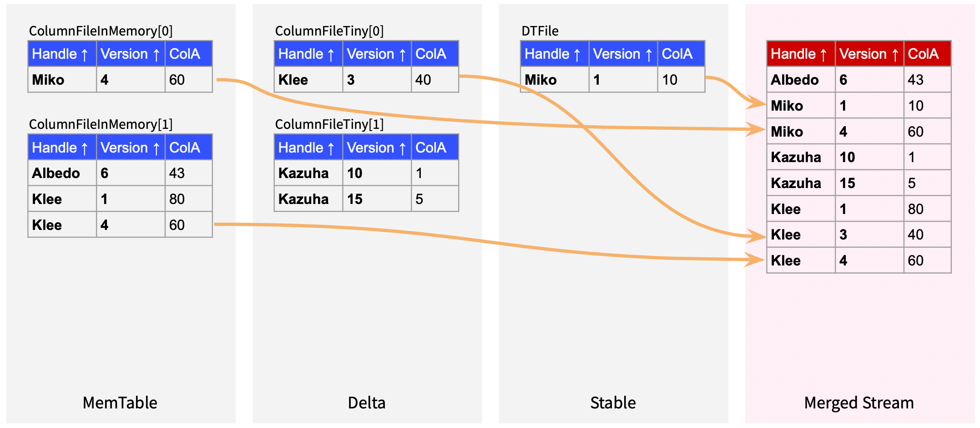Select the ColumnFileTiny[1] title label
This screenshot has width=980, height=428.
[x=329, y=124]
